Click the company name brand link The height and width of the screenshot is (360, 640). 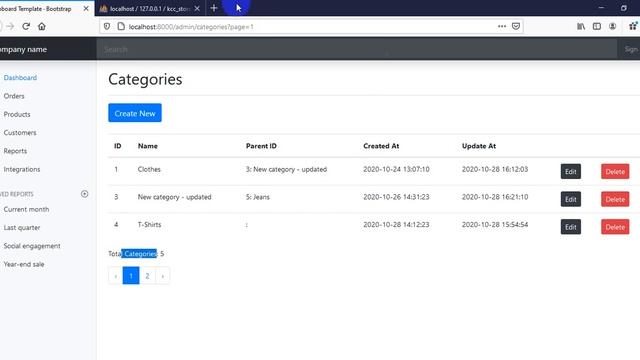tap(23, 49)
